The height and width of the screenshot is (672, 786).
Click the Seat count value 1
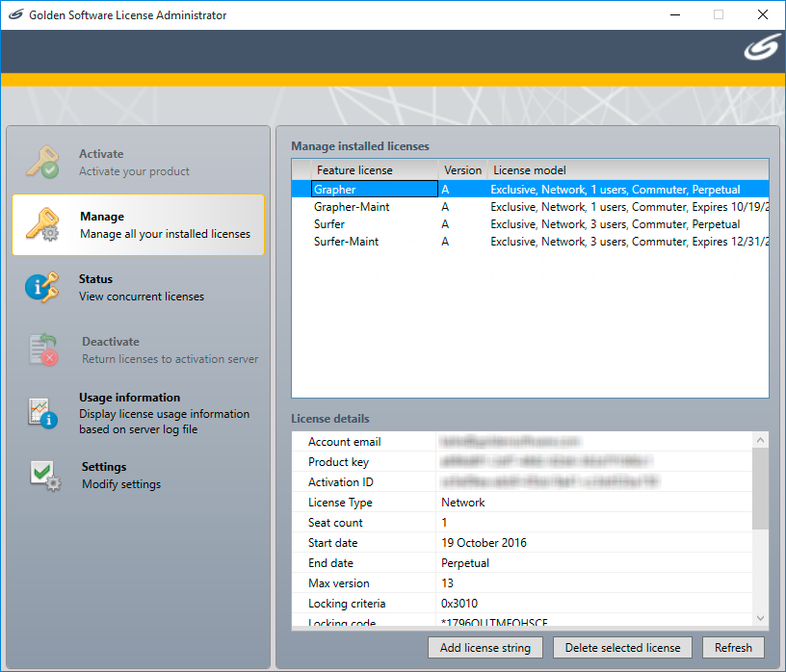point(444,523)
